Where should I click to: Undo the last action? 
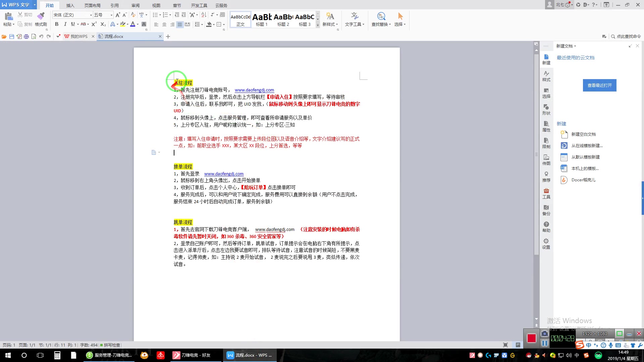[41, 36]
